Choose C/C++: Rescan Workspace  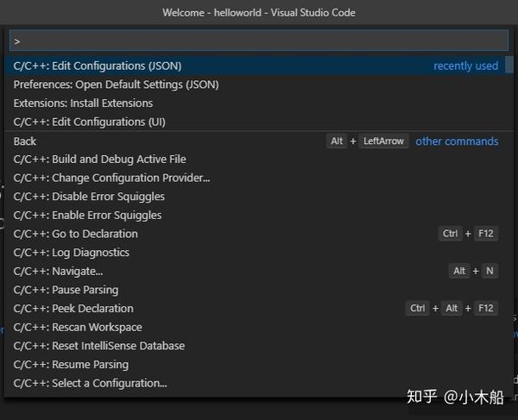coord(255,327)
